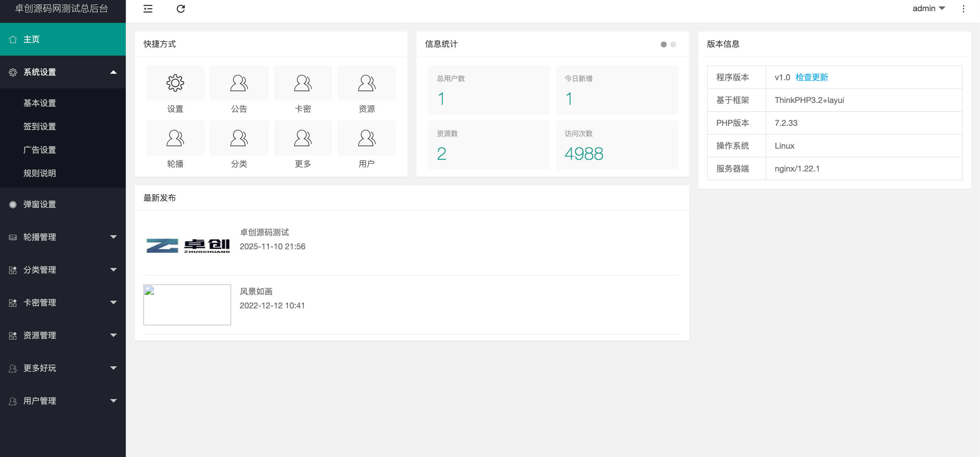Select 基本设置 in the sidebar
The image size is (980, 457).
[39, 103]
